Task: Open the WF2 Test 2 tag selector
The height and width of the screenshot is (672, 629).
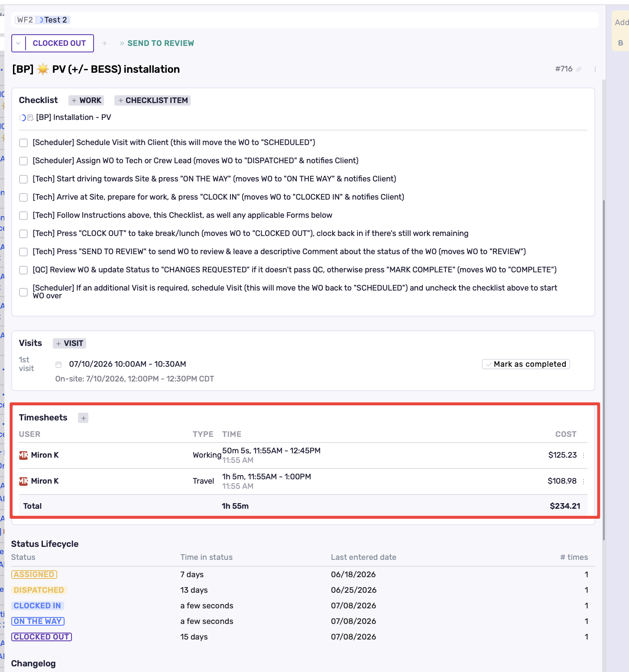Action: [x=42, y=20]
